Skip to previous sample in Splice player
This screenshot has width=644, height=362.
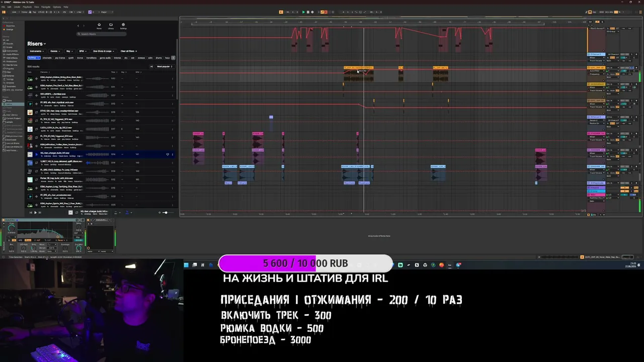[x=31, y=212]
